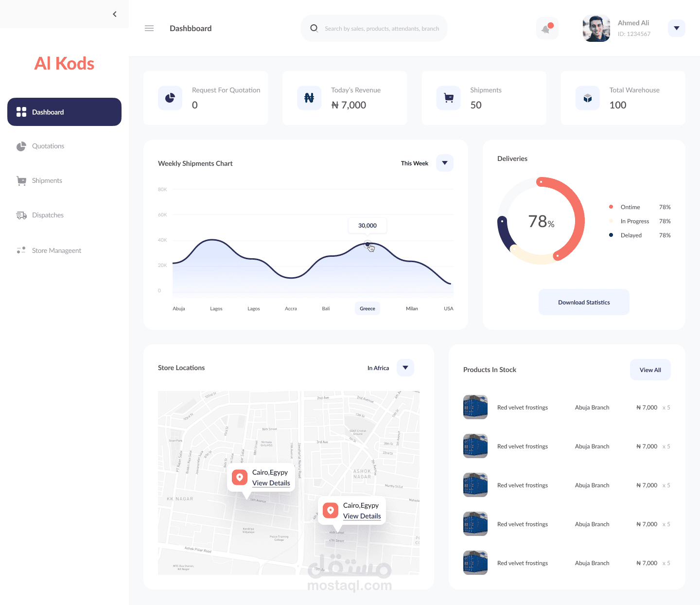The height and width of the screenshot is (605, 700).
Task: Toggle the Delayed legend item
Action: coord(631,235)
